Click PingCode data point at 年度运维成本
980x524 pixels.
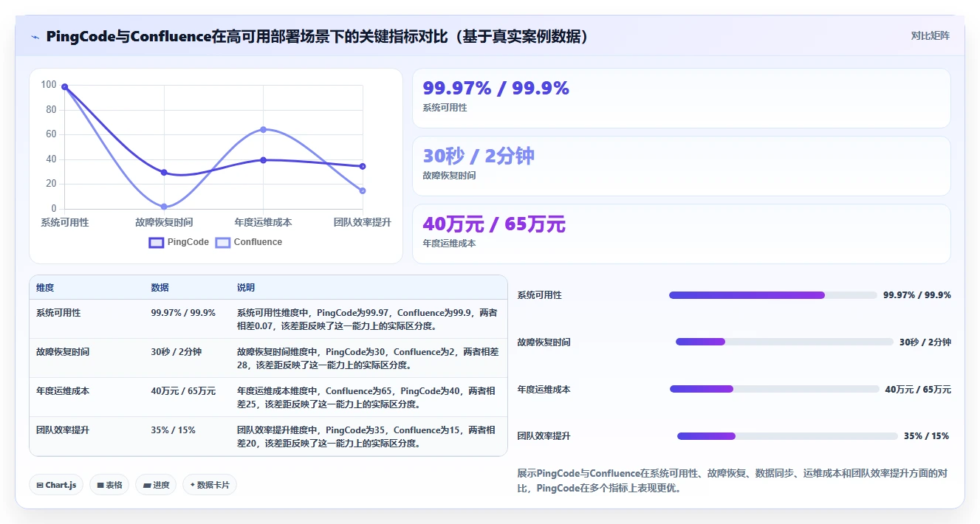pos(263,160)
